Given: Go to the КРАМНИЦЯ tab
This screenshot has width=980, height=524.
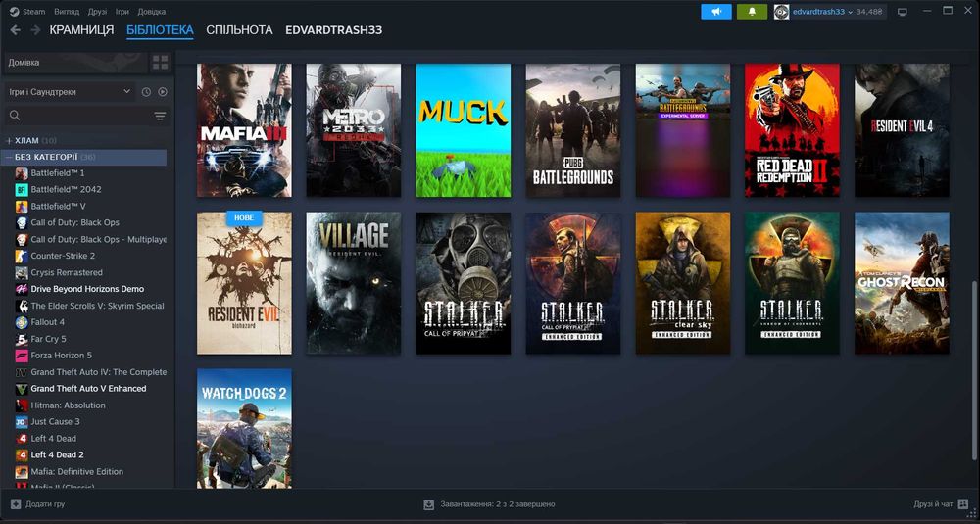Looking at the screenshot, I should tap(82, 30).
